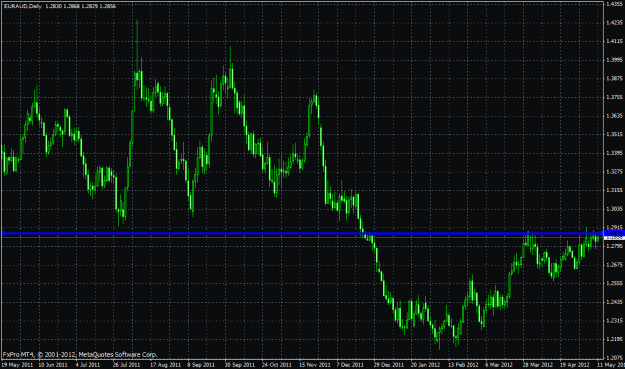Click the EURAUD,Daily chart title text

[x=23, y=6]
